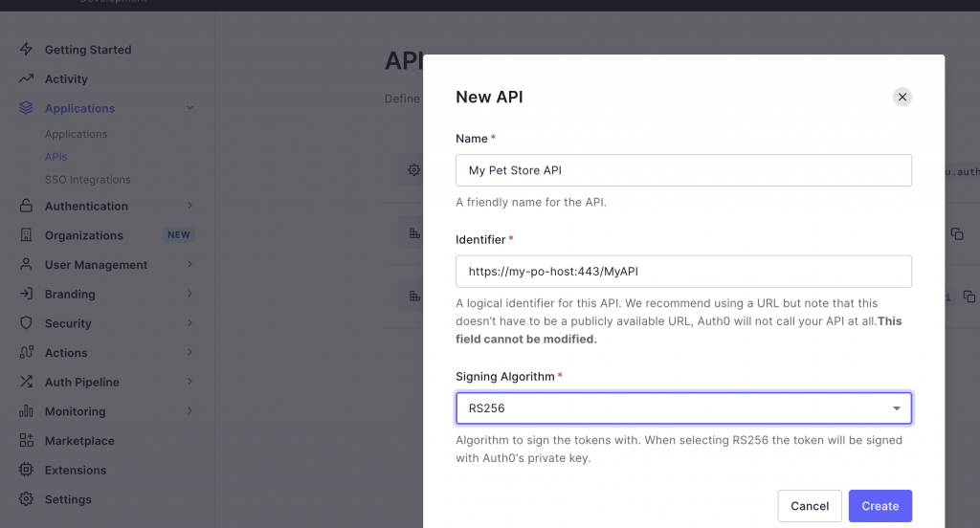This screenshot has height=528, width=980.
Task: Open the Signing Algorithm dropdown
Action: pos(683,408)
